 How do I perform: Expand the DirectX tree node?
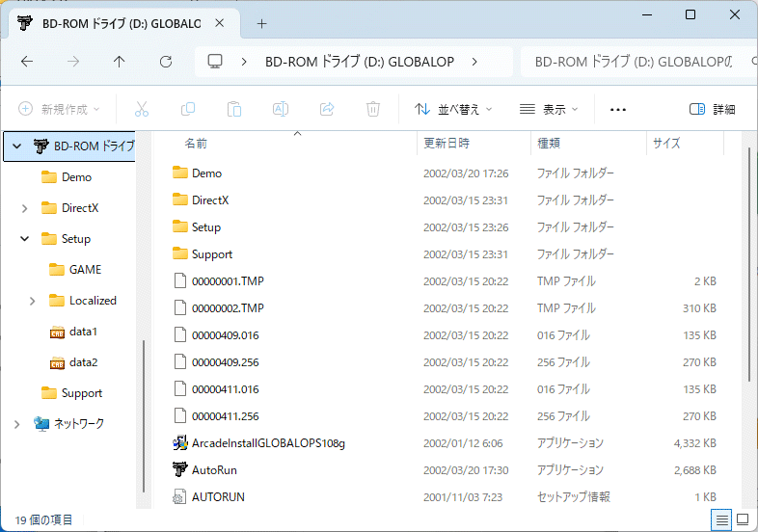25,208
